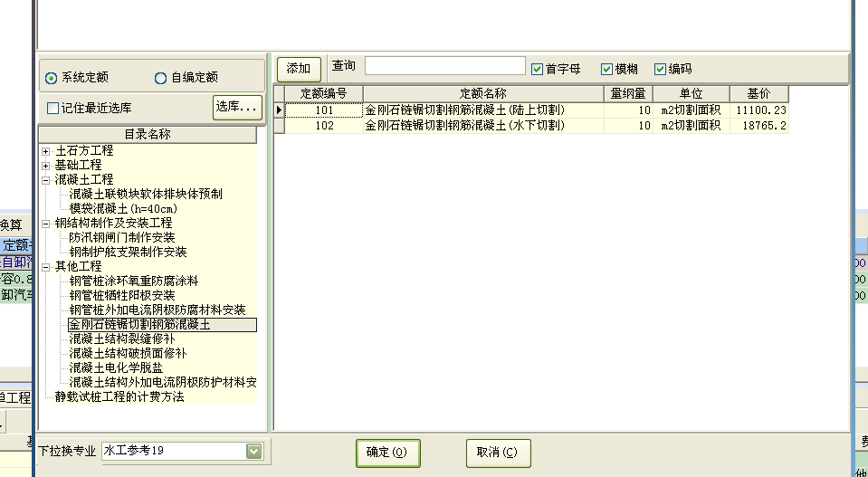The height and width of the screenshot is (477, 868).
Task: Click the 取消 button
Action: click(498, 452)
